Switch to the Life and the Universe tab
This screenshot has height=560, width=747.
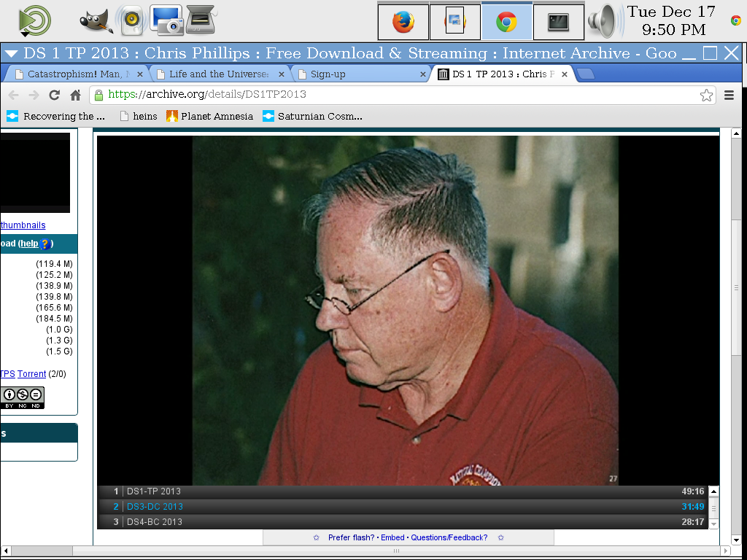click(x=219, y=74)
